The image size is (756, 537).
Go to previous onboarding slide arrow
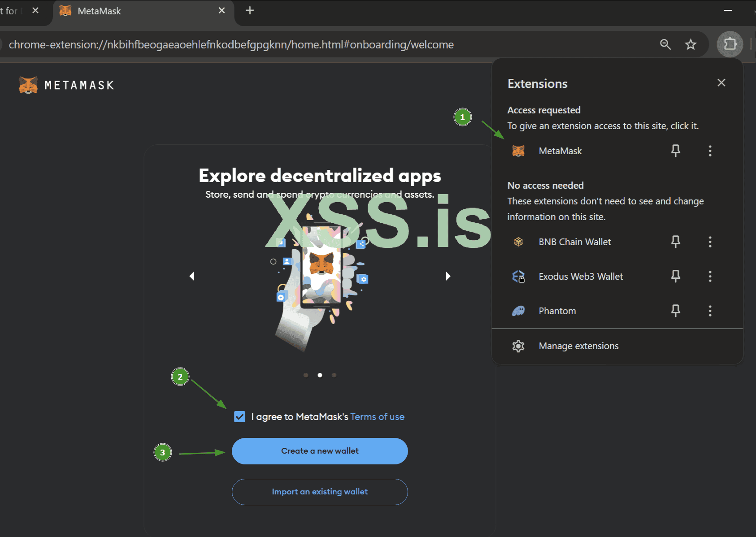point(192,276)
